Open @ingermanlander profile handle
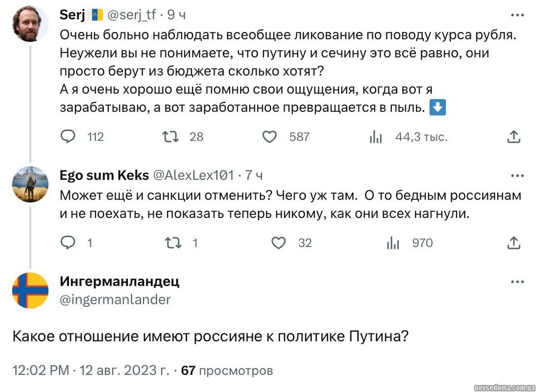 [115, 300]
